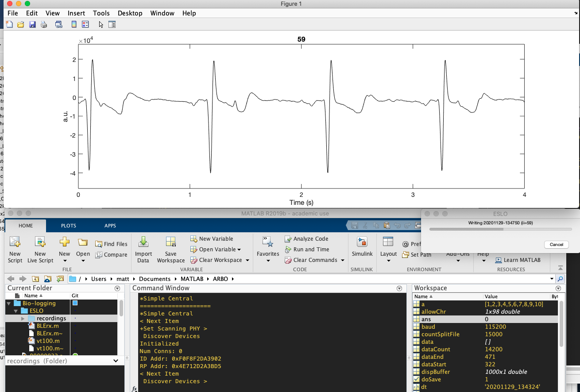This screenshot has height=392, width=580.
Task: Collapse the Bio-logging folder tree
Action: [x=10, y=303]
